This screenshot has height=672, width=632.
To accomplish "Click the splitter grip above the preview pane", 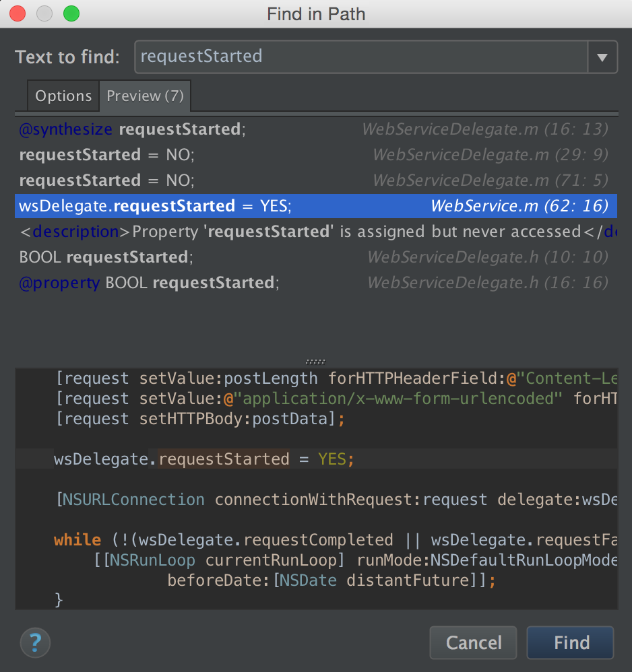I will click(316, 361).
